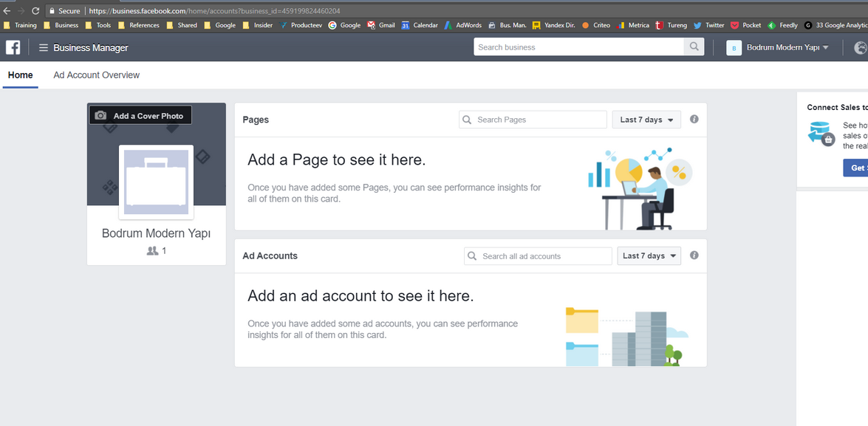The width and height of the screenshot is (868, 426).
Task: Click the camera Add a Cover Photo button
Action: [140, 116]
